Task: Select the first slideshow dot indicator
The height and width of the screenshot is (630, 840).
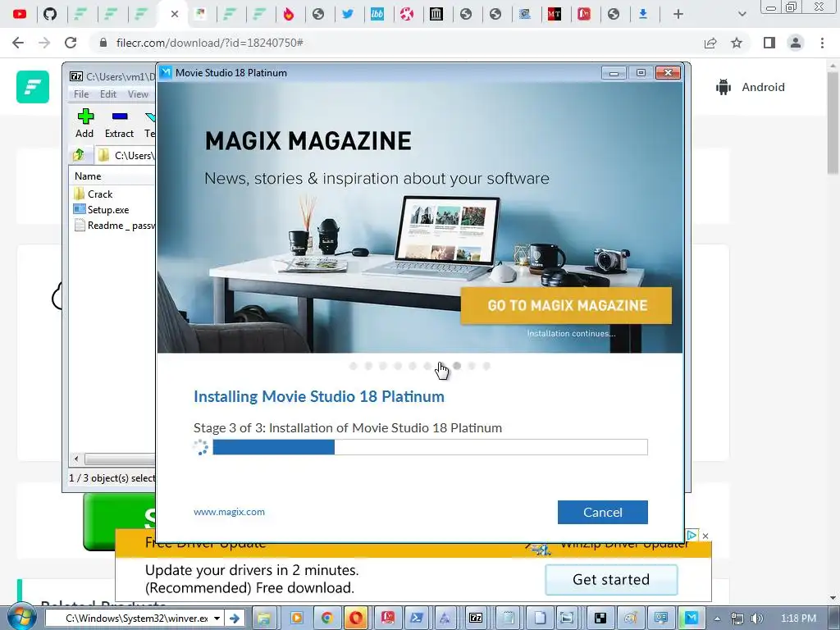Action: click(x=353, y=366)
